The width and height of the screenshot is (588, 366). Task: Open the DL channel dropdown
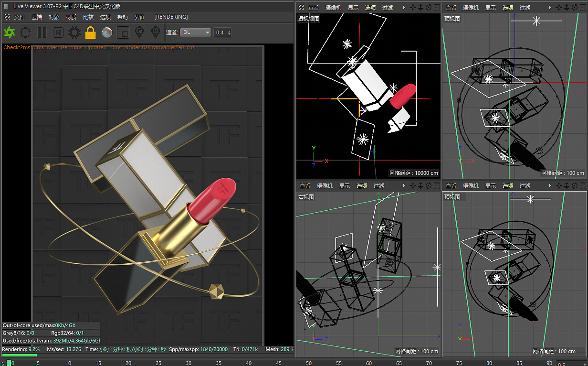click(x=196, y=32)
